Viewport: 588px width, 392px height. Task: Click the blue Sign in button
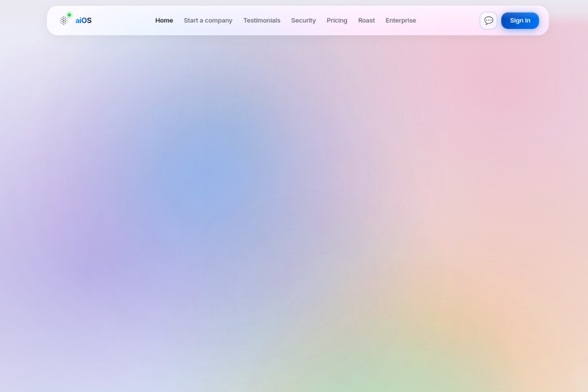click(x=520, y=21)
